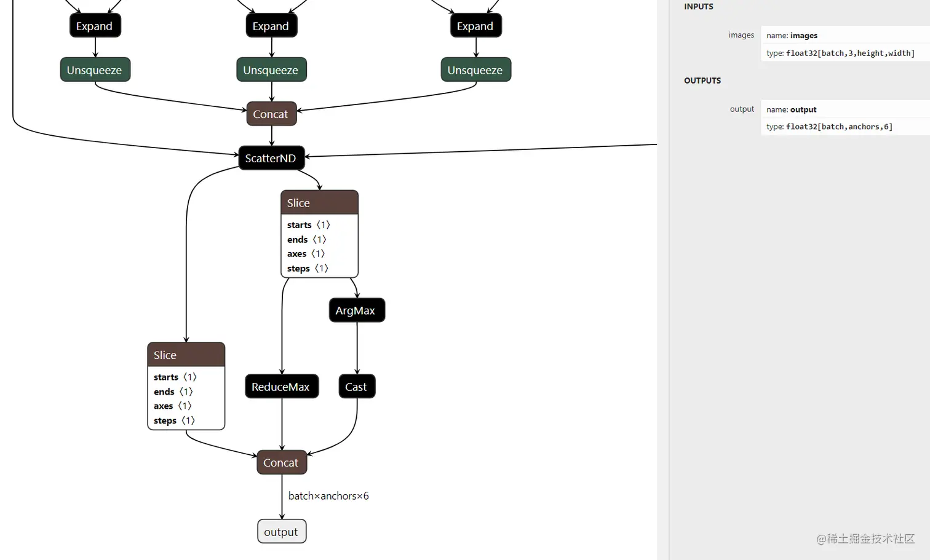Select the rightmost Expand node
Screen dimensions: 930x560
tap(475, 26)
